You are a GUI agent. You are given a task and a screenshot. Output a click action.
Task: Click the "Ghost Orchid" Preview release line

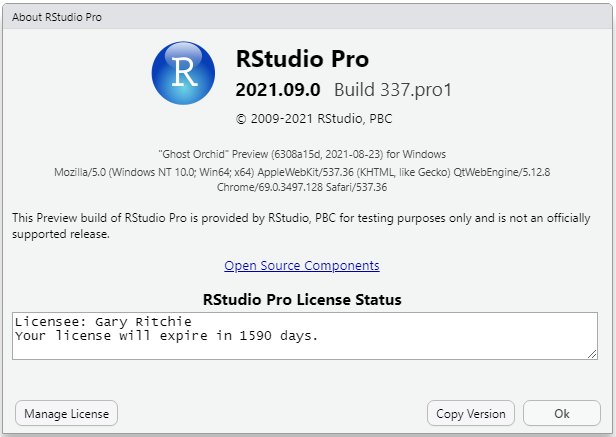click(x=302, y=154)
